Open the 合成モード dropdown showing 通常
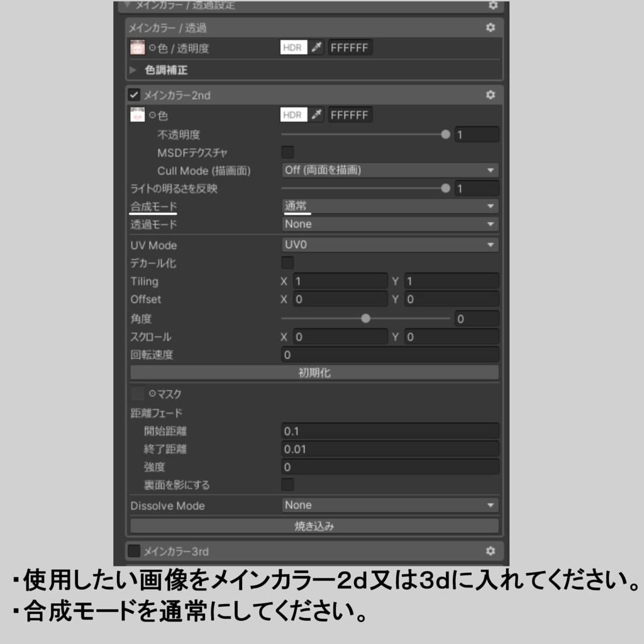 pos(390,206)
